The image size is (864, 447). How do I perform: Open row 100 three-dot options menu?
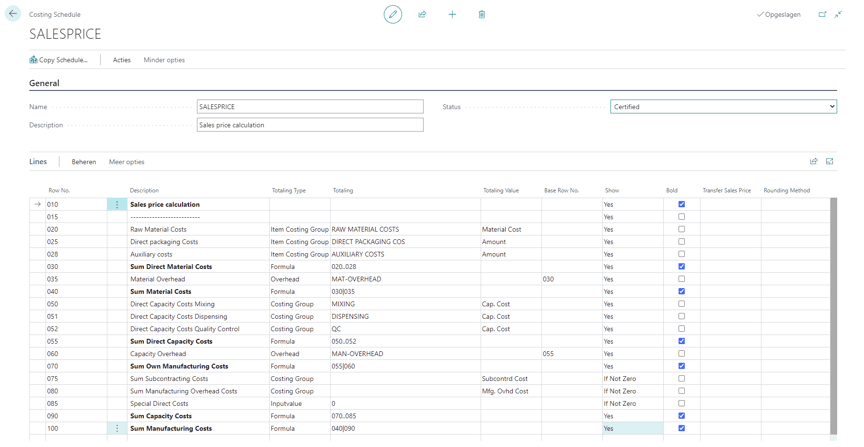tap(117, 428)
